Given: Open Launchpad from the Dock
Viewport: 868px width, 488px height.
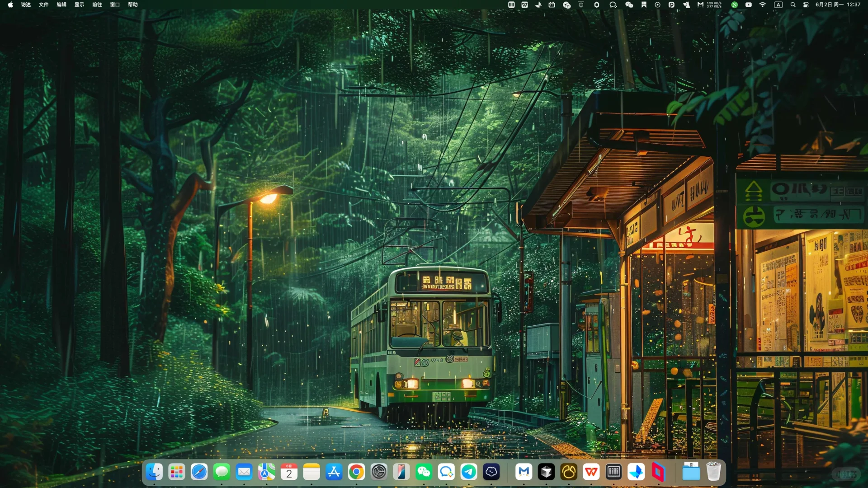Looking at the screenshot, I should [177, 472].
